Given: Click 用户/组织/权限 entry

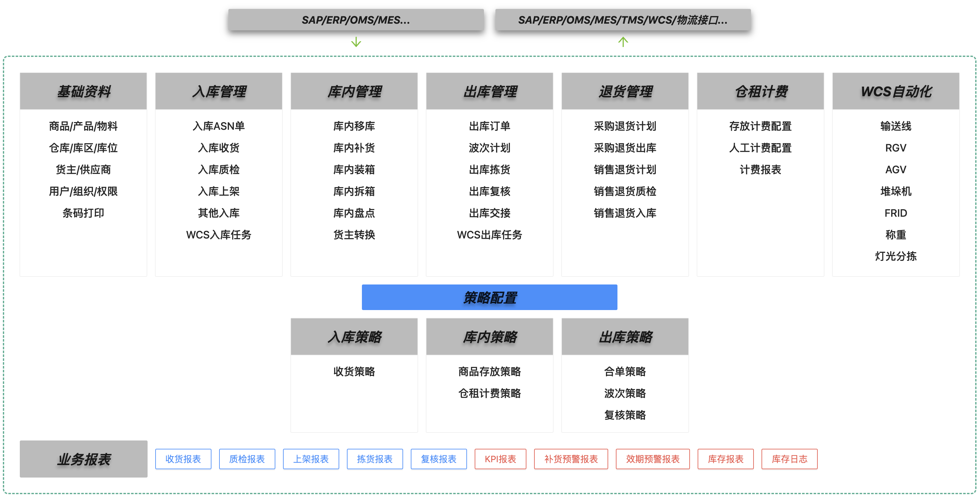Looking at the screenshot, I should tap(83, 191).
